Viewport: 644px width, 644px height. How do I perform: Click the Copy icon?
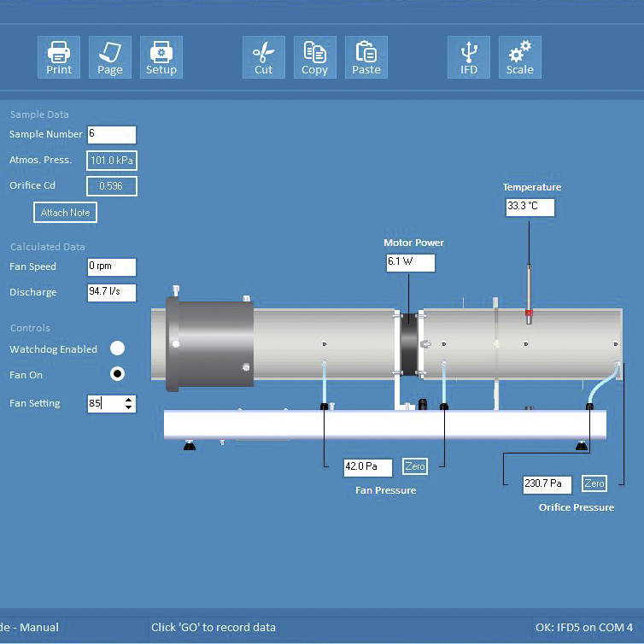tap(314, 57)
